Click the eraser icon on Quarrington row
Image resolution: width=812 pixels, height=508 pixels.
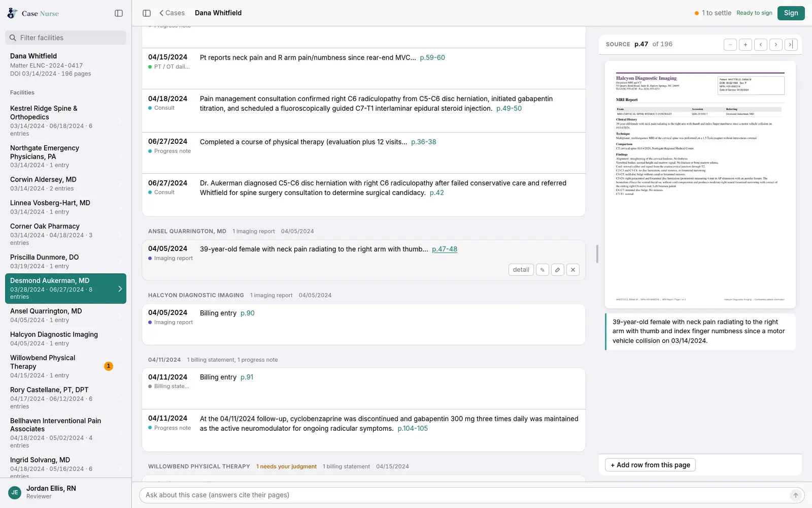tap(558, 270)
